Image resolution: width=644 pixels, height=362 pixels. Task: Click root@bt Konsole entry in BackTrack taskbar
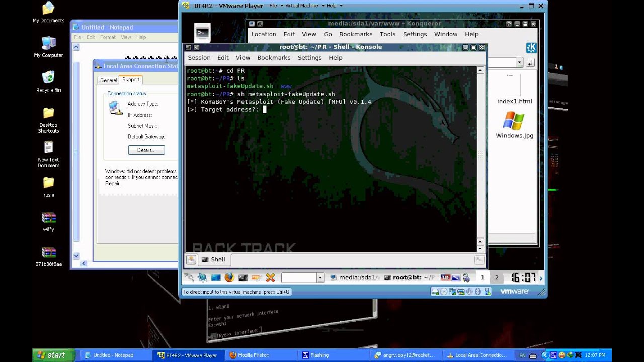[x=410, y=277]
